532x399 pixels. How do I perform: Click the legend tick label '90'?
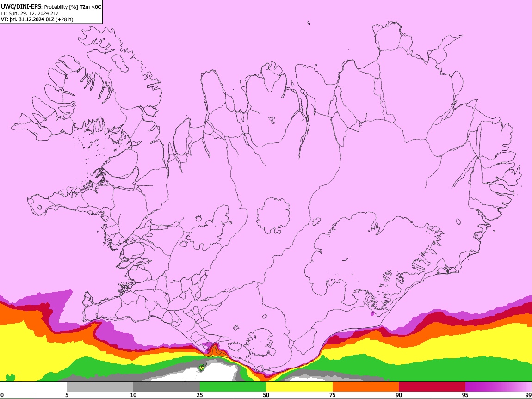(x=399, y=395)
